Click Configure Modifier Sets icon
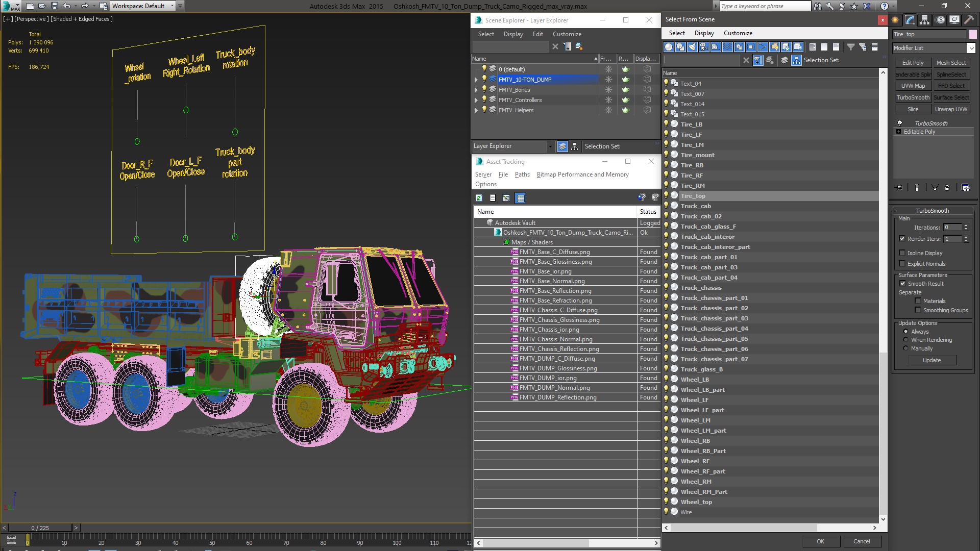Screen dimensions: 980x551 (x=965, y=188)
